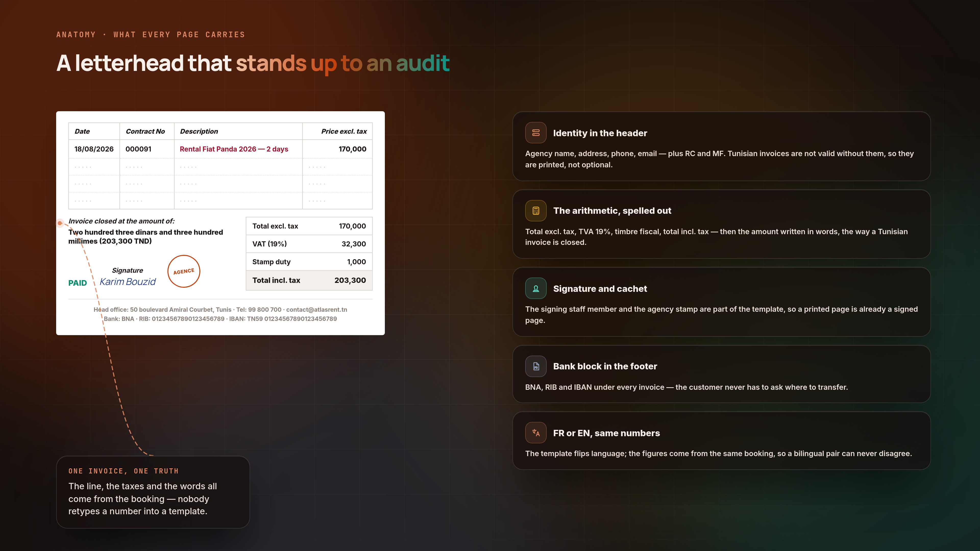
Task: Select the Contract No column header
Action: (x=145, y=131)
